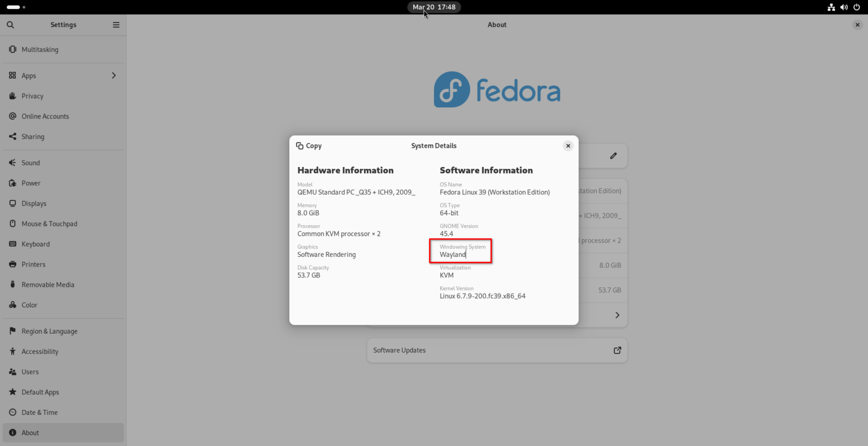868x446 pixels.
Task: Open the Settings search icon
Action: coord(10,25)
